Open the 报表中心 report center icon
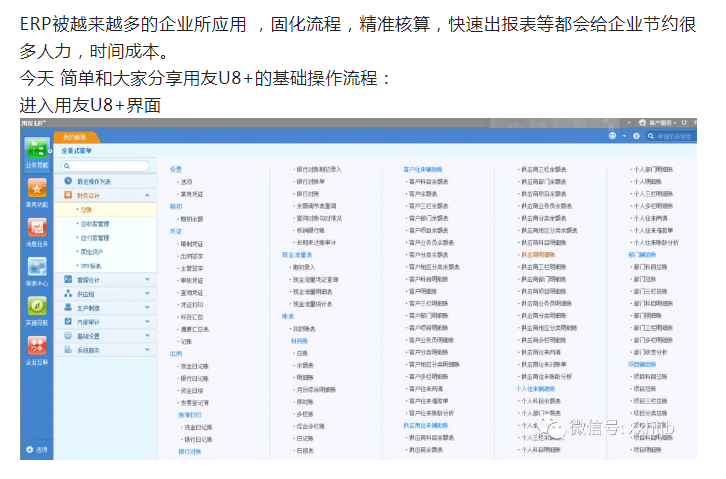The height and width of the screenshot is (479, 726). coord(37,267)
